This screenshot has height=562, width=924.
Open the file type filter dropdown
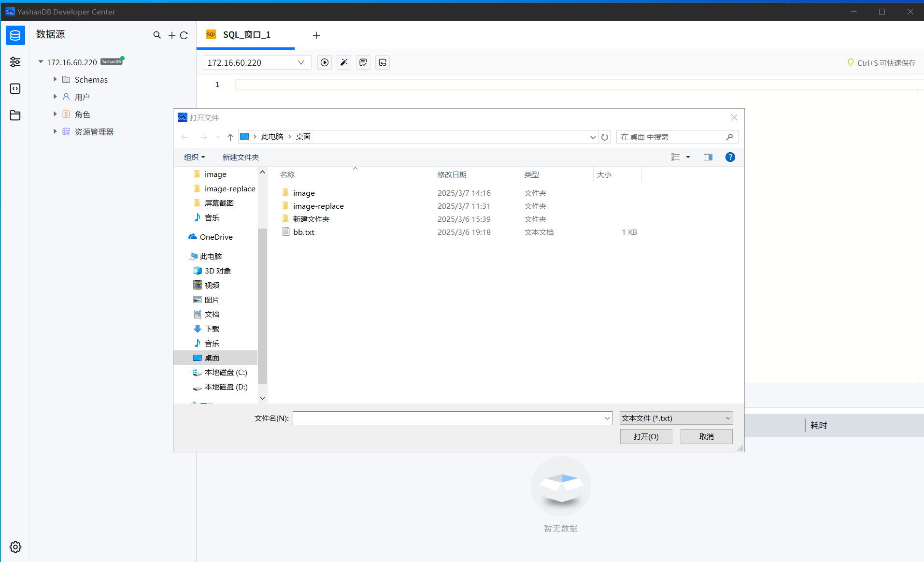click(x=676, y=418)
